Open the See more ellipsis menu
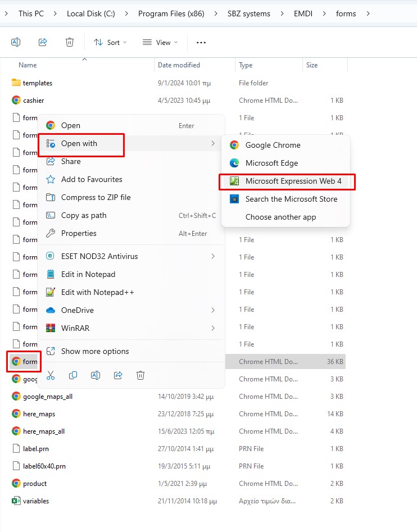The image size is (417, 532). click(201, 42)
